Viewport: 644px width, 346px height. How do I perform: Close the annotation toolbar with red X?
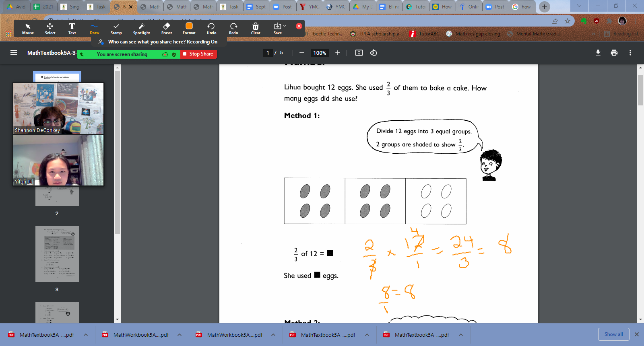tap(299, 26)
